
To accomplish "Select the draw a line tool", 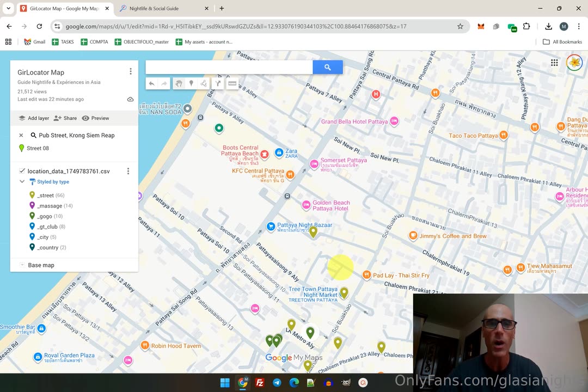I will (204, 84).
